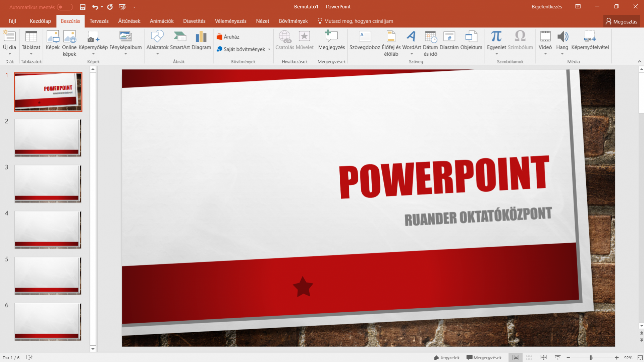Switch to normal view in status bar
Screen dimensions: 644x362
pos(516,358)
